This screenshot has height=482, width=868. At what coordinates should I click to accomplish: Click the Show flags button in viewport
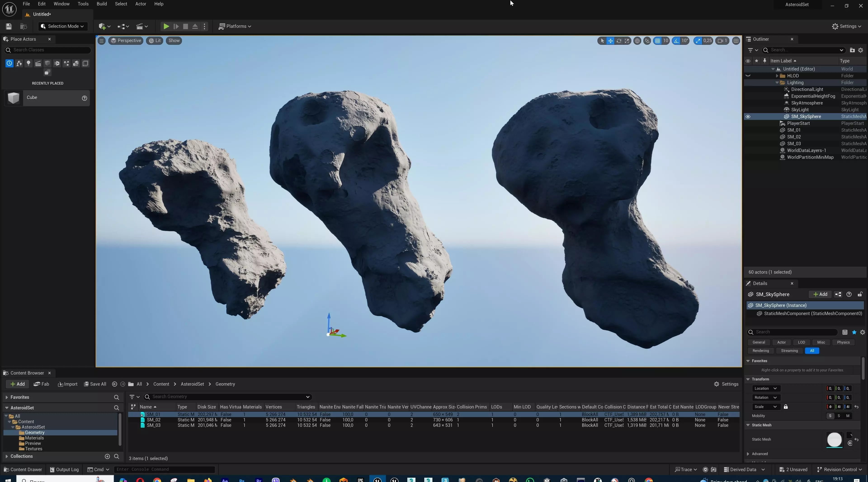point(174,41)
